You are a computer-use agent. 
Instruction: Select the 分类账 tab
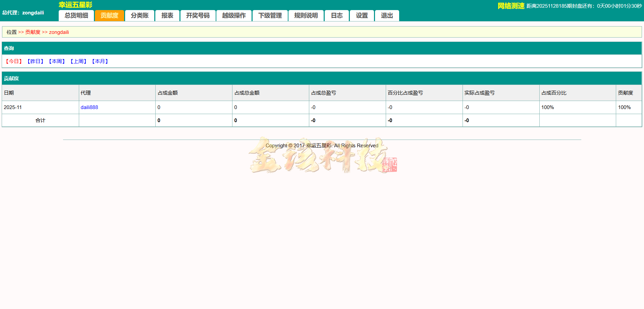[x=140, y=15]
